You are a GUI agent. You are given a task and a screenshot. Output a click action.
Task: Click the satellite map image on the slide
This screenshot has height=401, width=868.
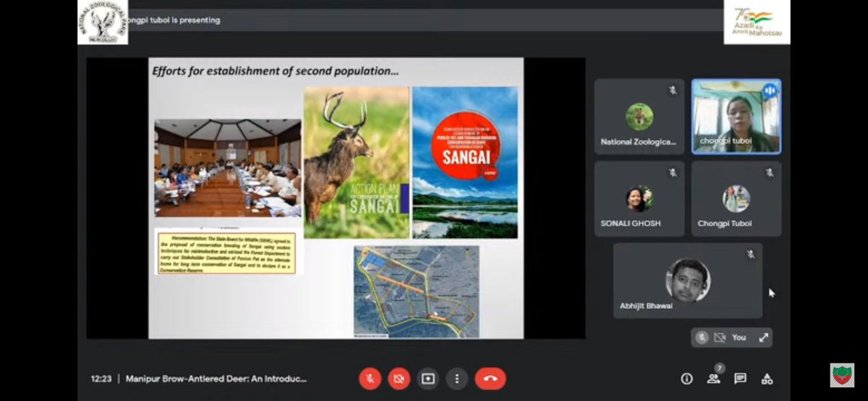pos(417,292)
